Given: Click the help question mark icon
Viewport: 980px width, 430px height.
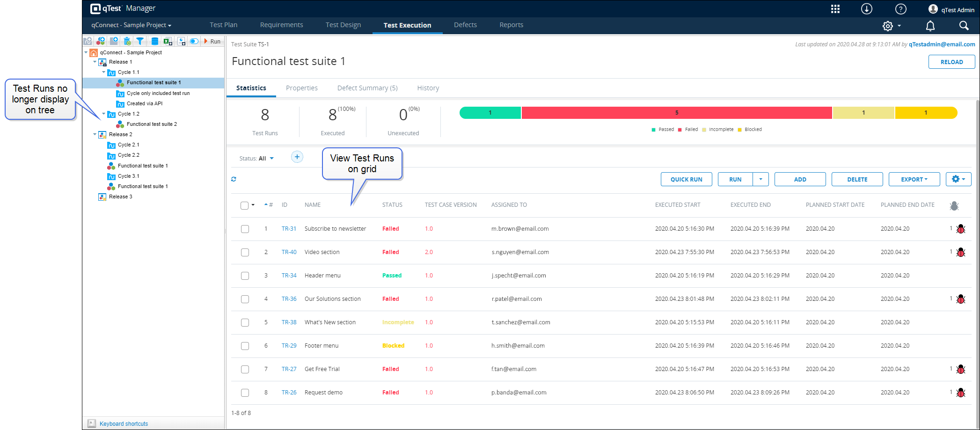Looking at the screenshot, I should 900,9.
